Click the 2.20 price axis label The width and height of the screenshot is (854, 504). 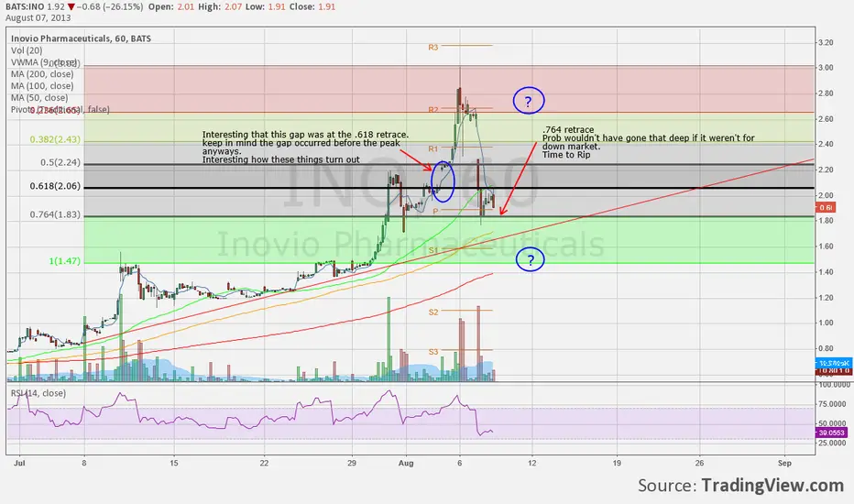[x=825, y=170]
